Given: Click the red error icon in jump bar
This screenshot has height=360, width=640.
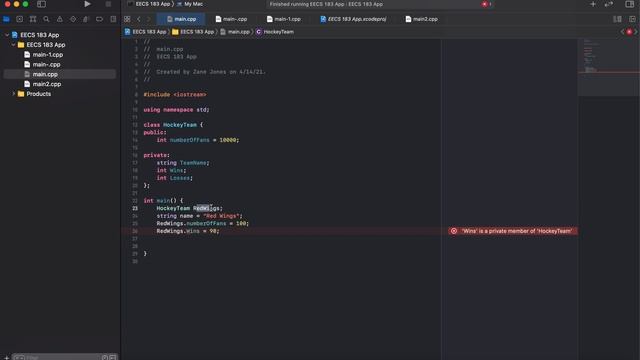Looking at the screenshot, I should tap(629, 32).
